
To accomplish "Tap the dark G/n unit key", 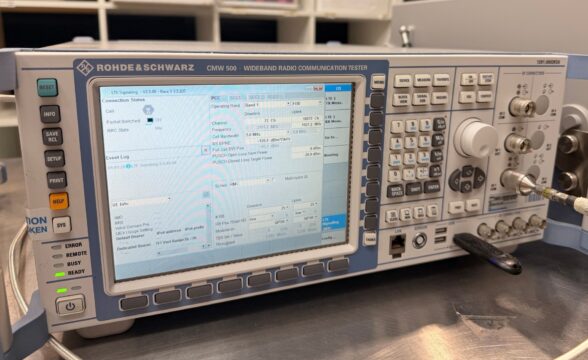I will (x=439, y=124).
